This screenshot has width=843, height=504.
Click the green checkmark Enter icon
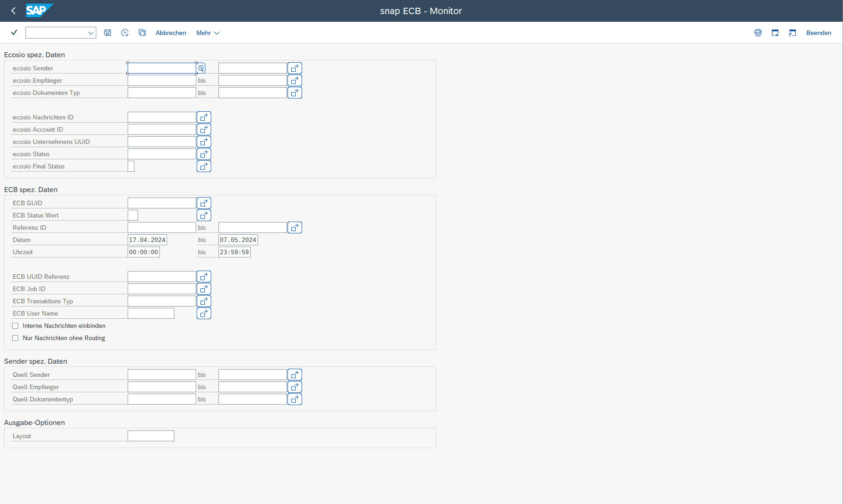(14, 33)
